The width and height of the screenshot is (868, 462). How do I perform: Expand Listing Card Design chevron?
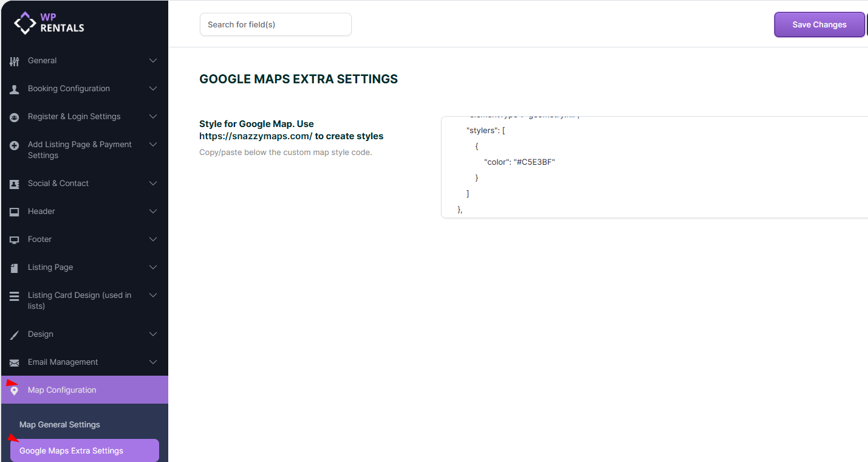pos(153,295)
